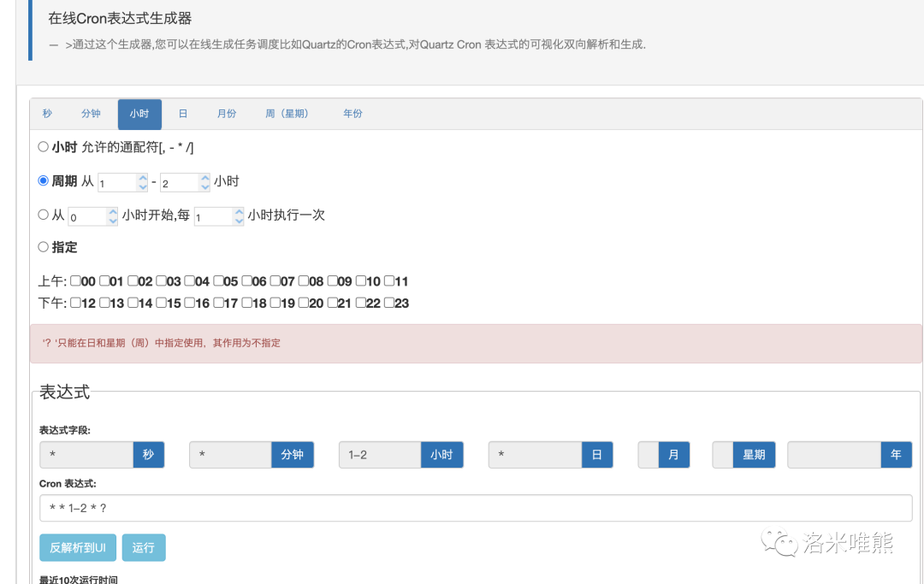Check the hour 17 checkbox

pyautogui.click(x=218, y=303)
